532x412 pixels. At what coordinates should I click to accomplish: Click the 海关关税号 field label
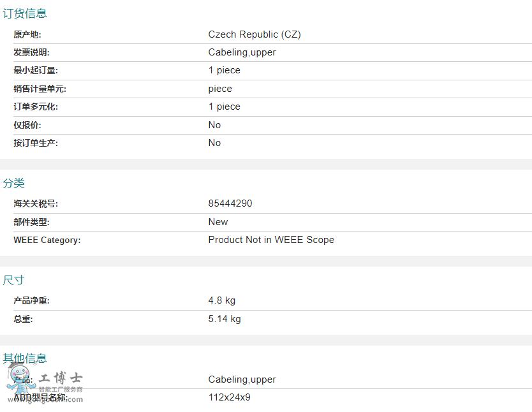click(36, 204)
